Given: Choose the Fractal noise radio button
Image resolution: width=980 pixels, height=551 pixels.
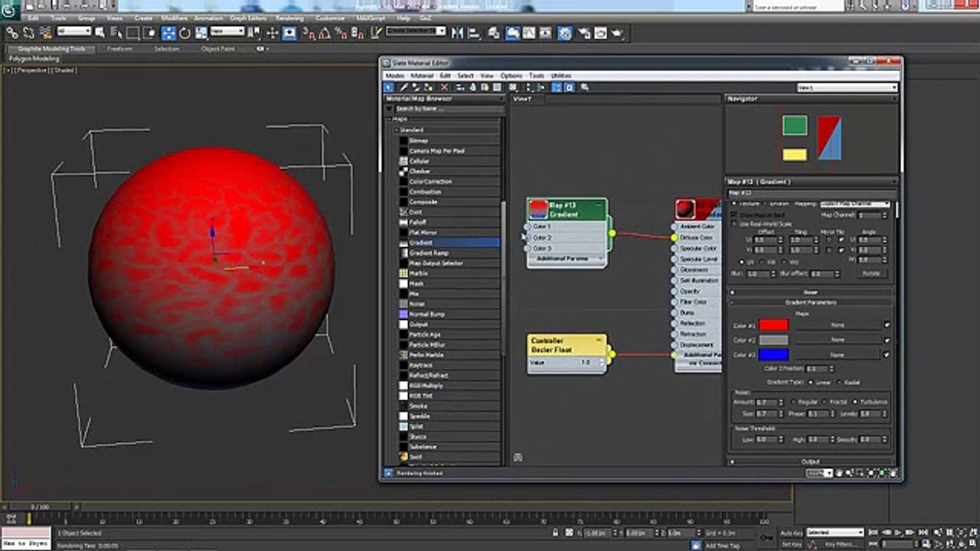Looking at the screenshot, I should click(825, 402).
